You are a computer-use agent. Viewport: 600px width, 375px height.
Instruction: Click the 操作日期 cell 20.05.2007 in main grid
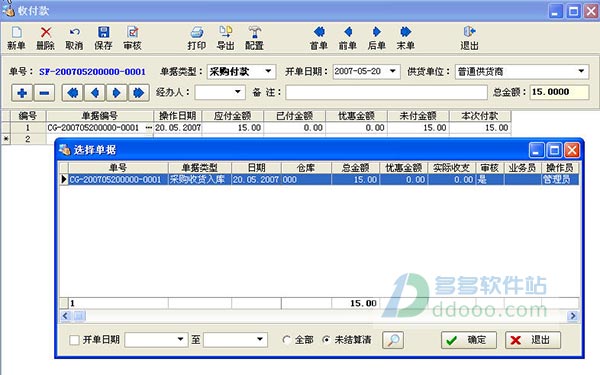point(178,128)
